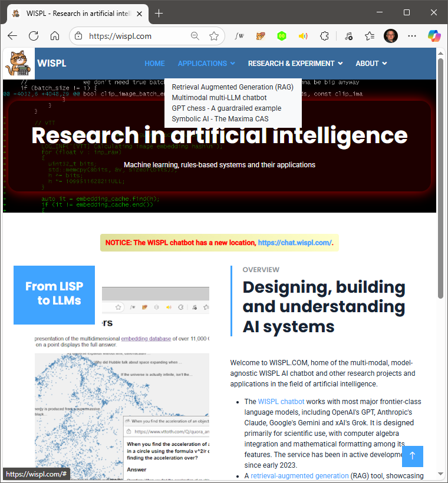Open Symbolic AI - The Maxima CAS

coord(220,119)
